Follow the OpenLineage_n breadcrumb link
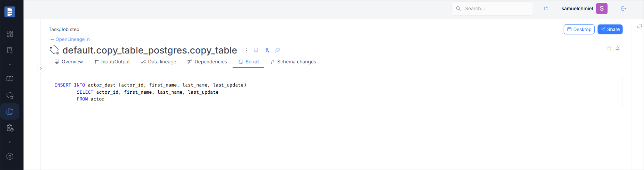Screen dimensions: 644x170 [73, 39]
